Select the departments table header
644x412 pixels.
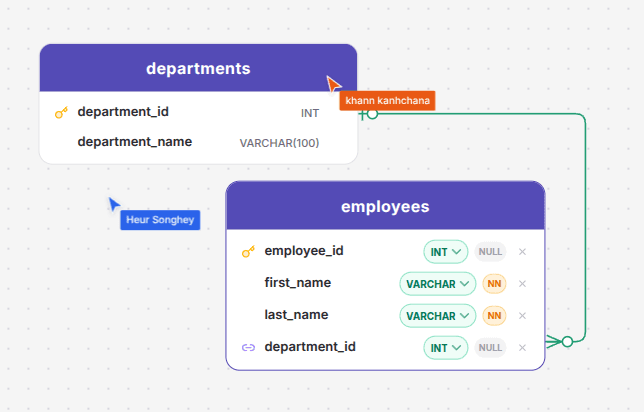(x=198, y=68)
